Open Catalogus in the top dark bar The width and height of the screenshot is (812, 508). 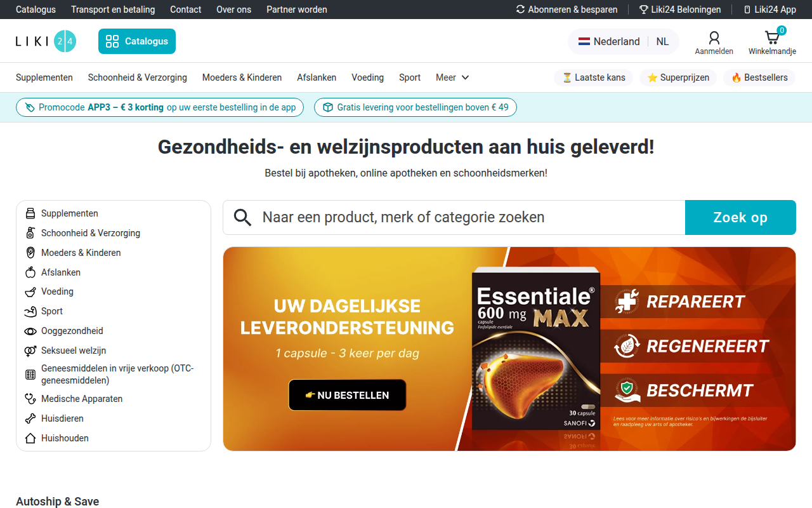36,10
